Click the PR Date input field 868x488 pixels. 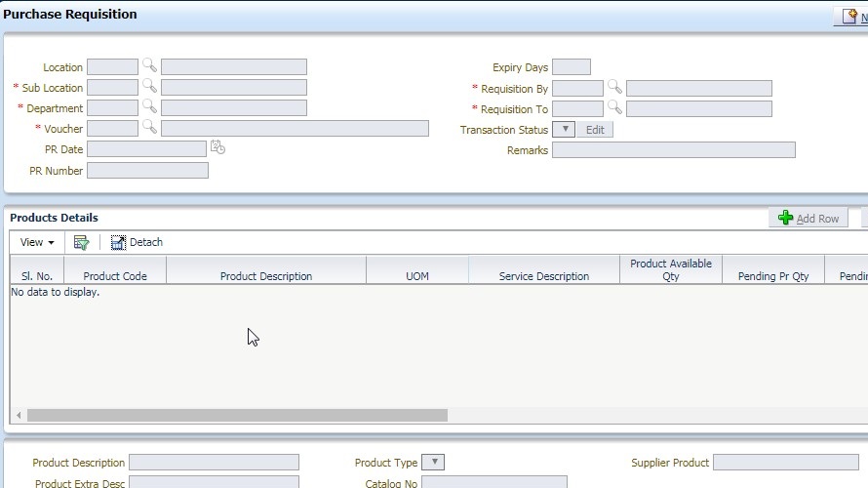click(x=146, y=149)
